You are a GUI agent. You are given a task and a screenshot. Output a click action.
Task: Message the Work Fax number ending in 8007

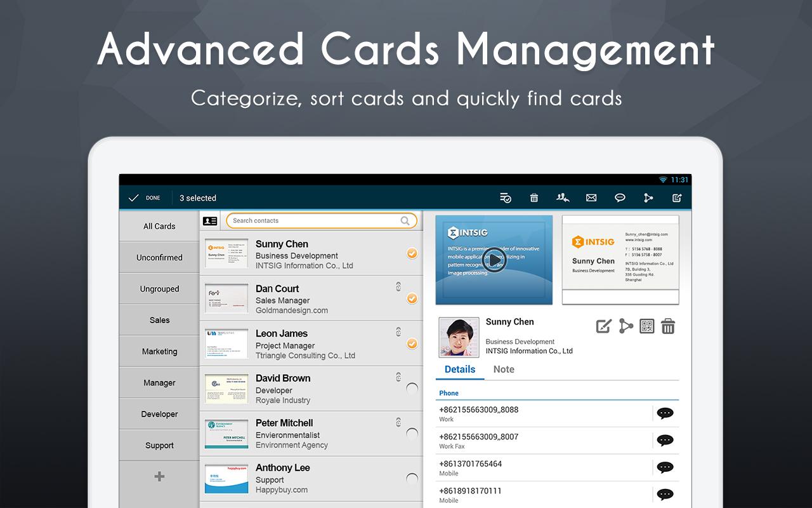(x=665, y=441)
